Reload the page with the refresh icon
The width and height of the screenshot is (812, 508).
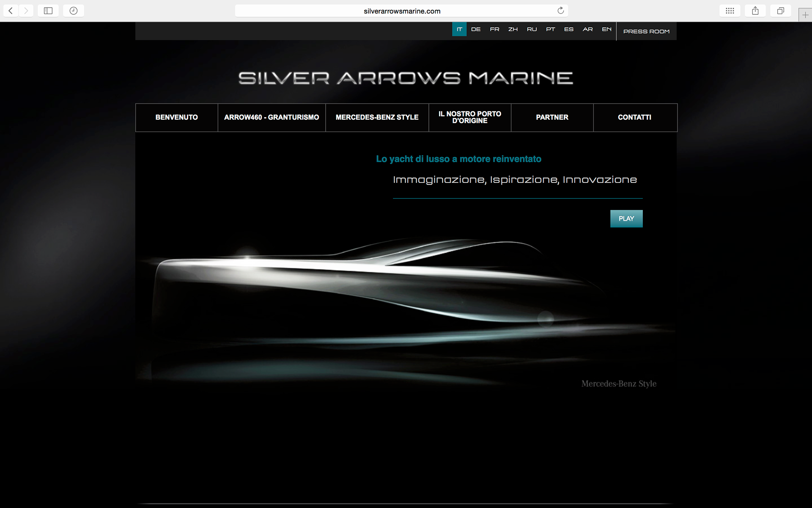coord(561,11)
